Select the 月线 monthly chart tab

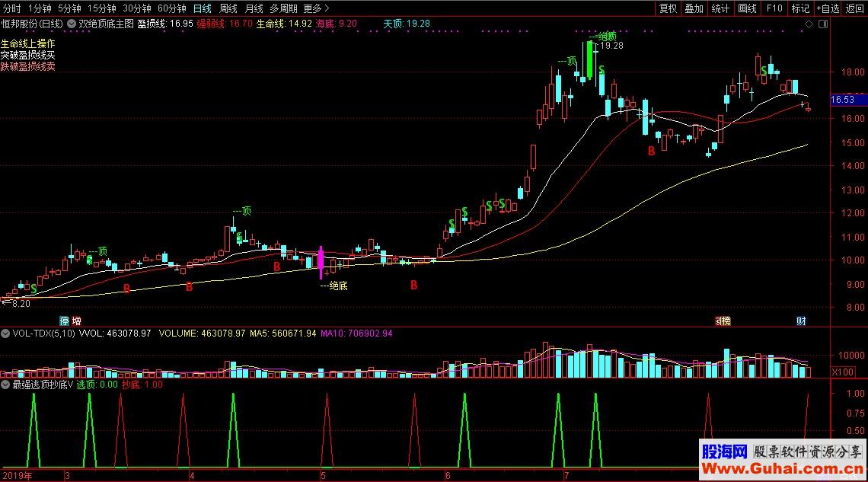coord(254,8)
